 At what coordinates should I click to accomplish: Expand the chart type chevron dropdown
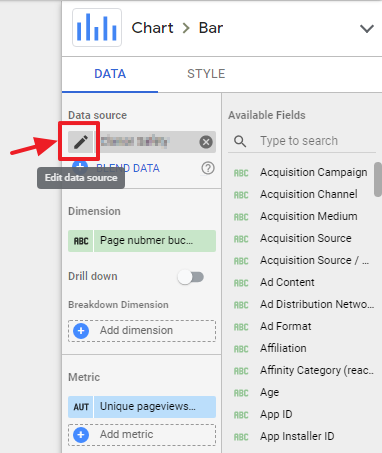click(x=367, y=29)
